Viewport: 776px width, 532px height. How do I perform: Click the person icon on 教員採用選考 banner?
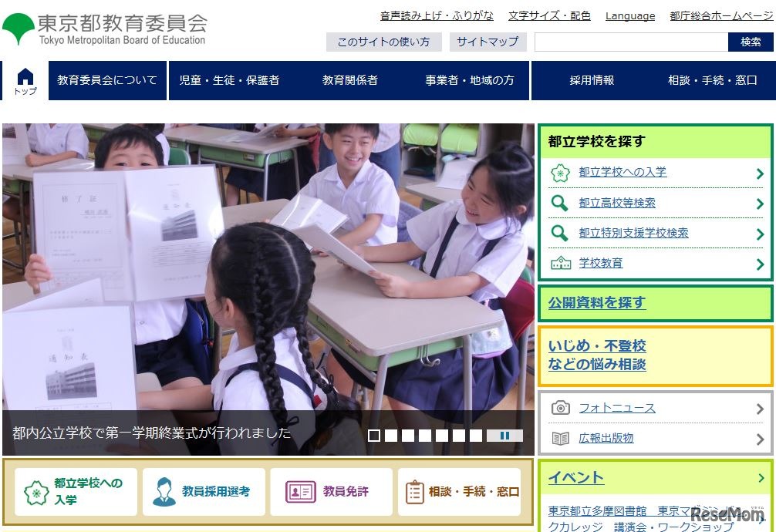tap(164, 492)
